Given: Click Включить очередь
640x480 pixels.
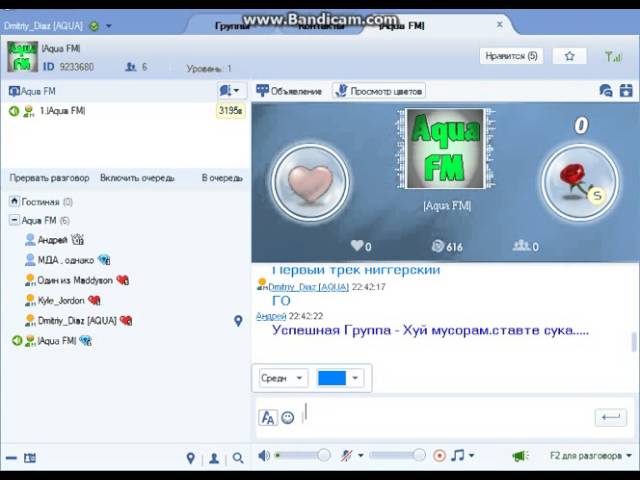Looking at the screenshot, I should pyautogui.click(x=137, y=178).
